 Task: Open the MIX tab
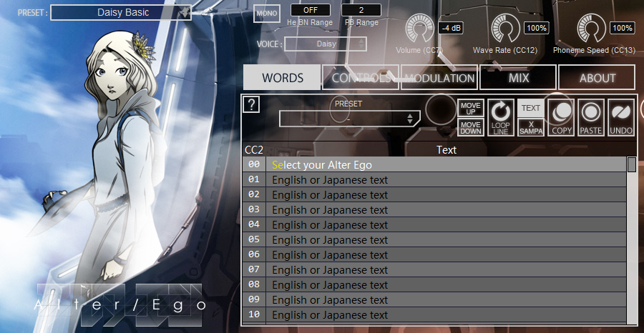[x=518, y=77]
